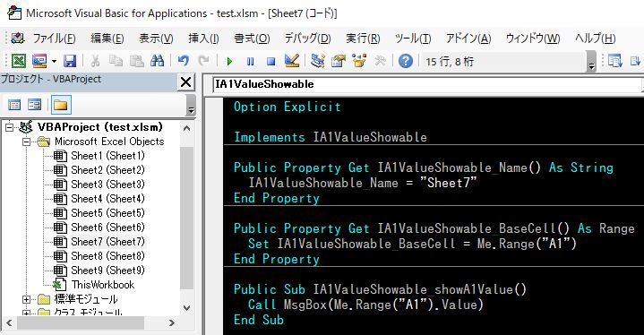This screenshot has width=644, height=335.
Task: Run the Sub with the green play icon
Action: 229,62
